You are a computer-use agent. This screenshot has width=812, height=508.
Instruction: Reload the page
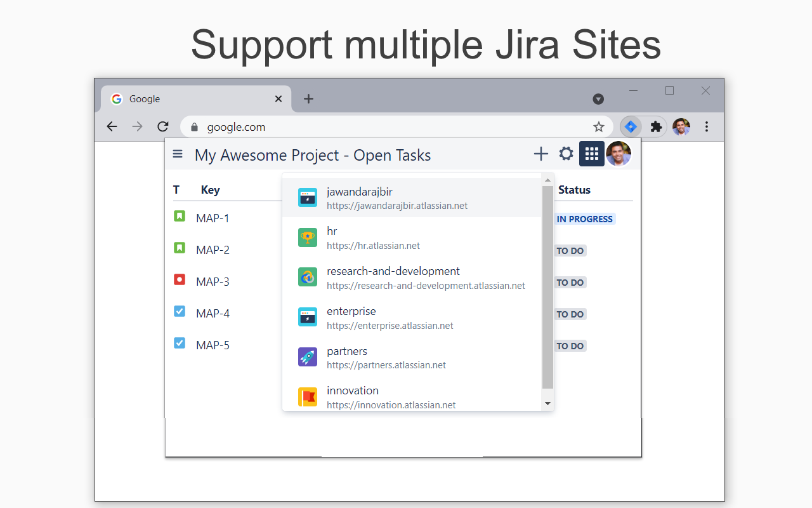163,126
